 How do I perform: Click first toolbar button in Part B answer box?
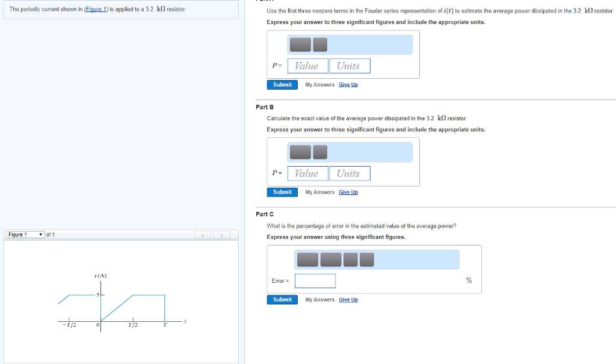[301, 152]
